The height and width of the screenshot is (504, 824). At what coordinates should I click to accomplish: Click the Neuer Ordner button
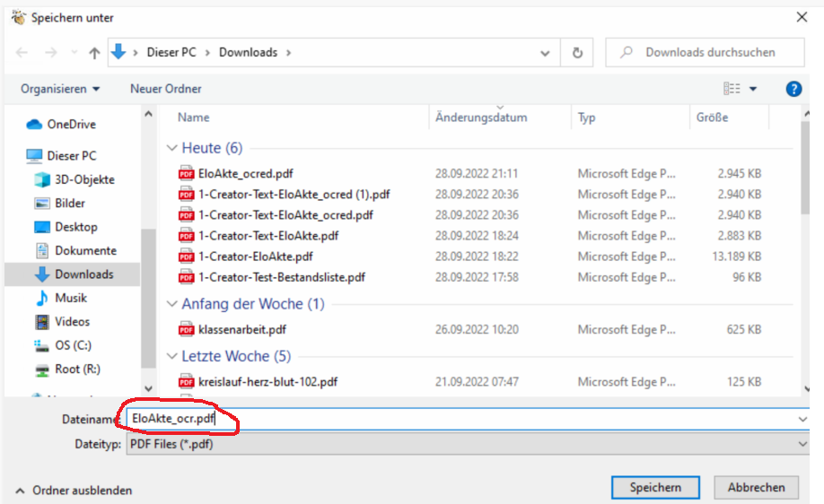165,89
